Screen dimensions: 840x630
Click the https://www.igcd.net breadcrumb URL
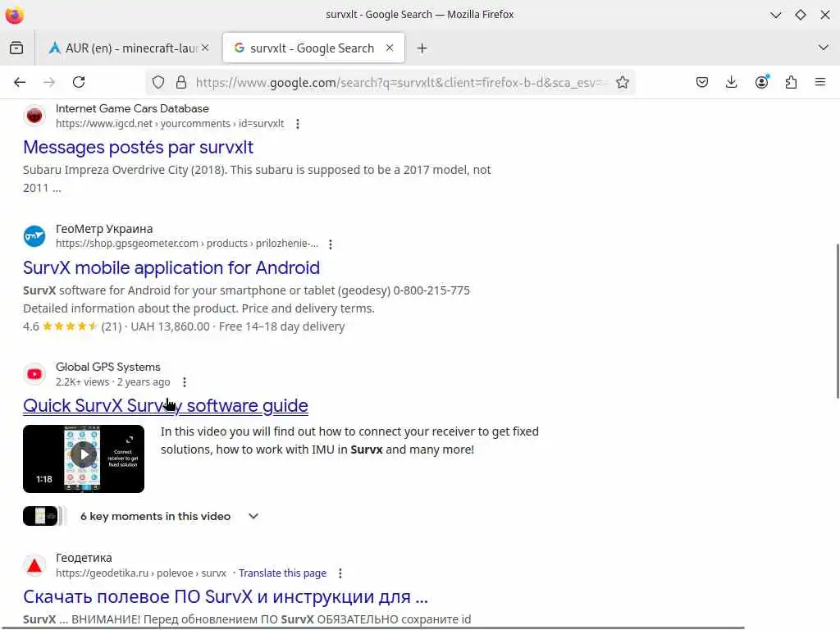point(170,124)
